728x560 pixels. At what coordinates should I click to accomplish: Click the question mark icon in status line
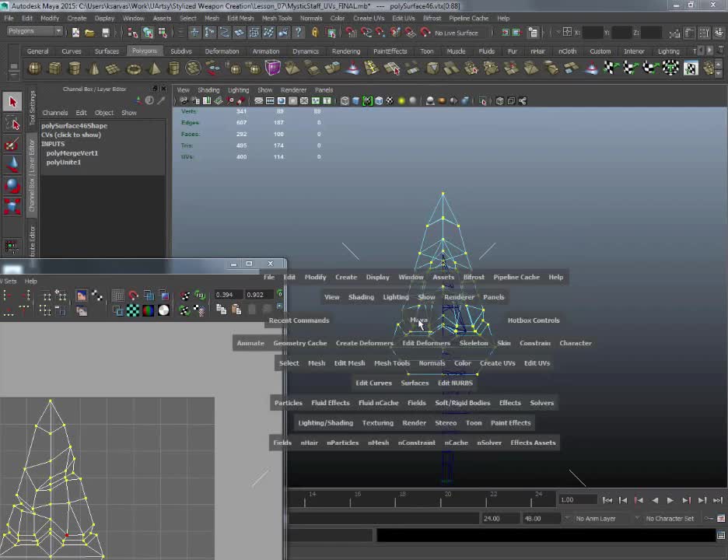pos(299,32)
